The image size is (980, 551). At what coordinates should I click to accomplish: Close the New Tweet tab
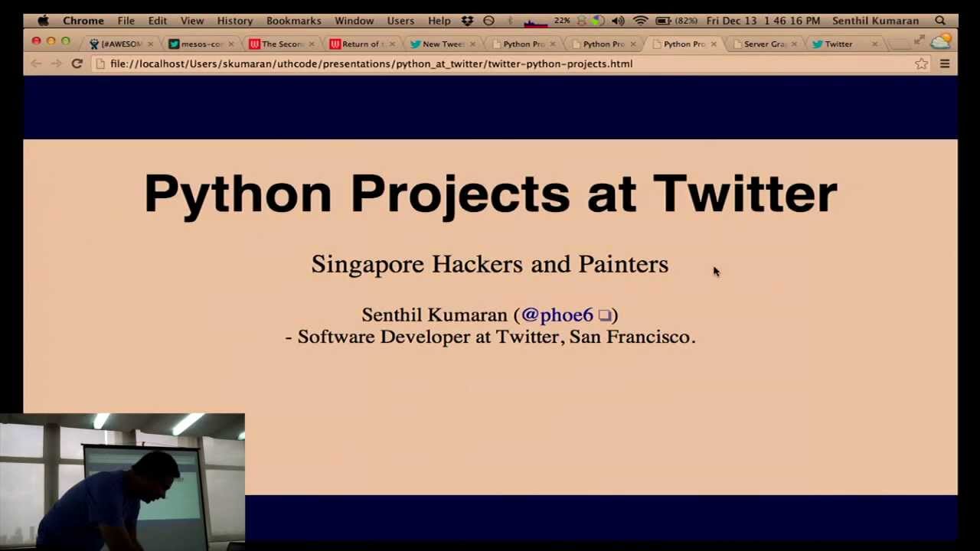(x=472, y=44)
